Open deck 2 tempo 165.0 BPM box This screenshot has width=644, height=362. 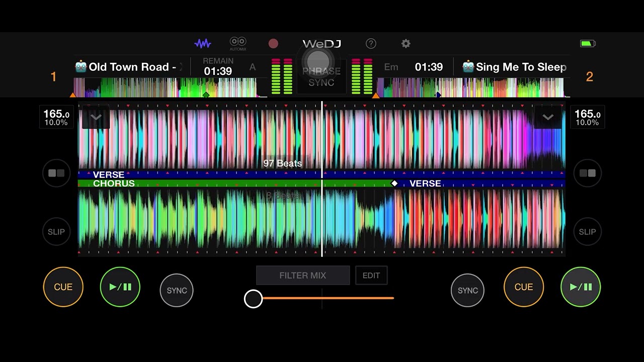[588, 118]
